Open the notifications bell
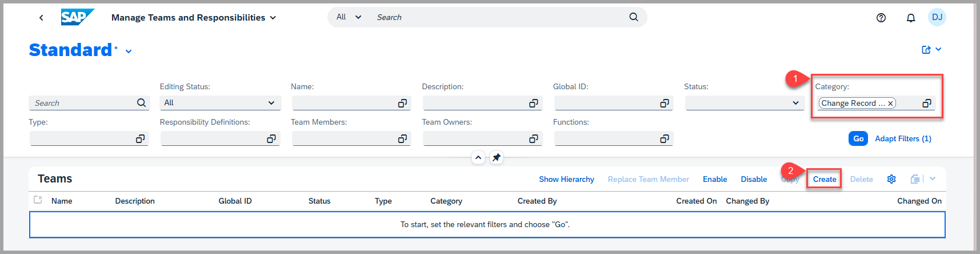Screen dimensions: 980x254 910,18
